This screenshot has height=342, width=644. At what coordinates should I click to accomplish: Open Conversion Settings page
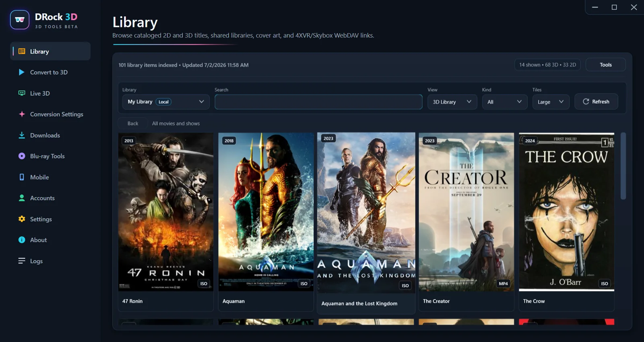pos(50,114)
